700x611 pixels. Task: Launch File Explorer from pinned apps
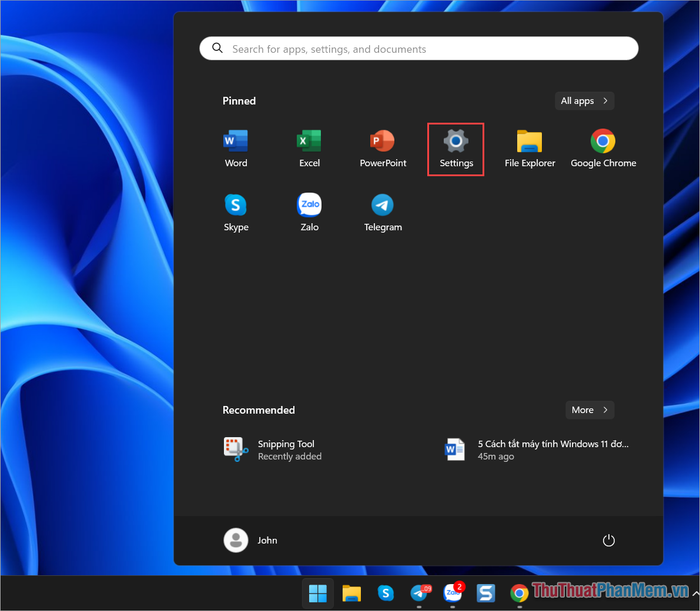tap(529, 149)
